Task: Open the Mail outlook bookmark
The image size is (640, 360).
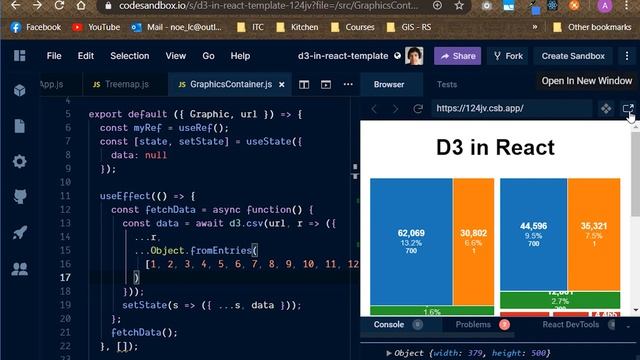Action: (x=176, y=27)
